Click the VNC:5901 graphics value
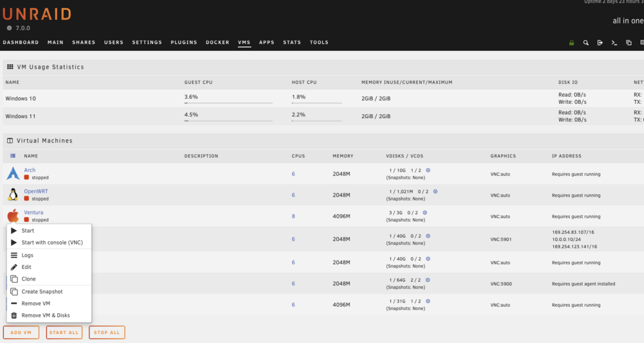 [x=501, y=239]
